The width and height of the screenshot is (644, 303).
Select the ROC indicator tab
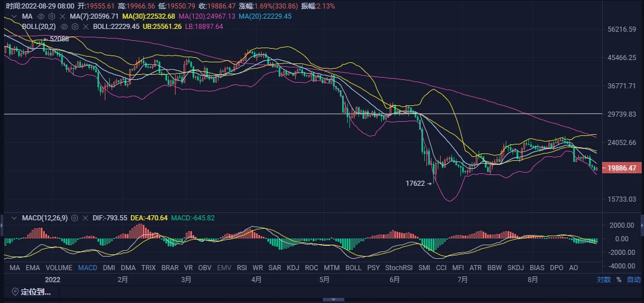[x=312, y=268]
